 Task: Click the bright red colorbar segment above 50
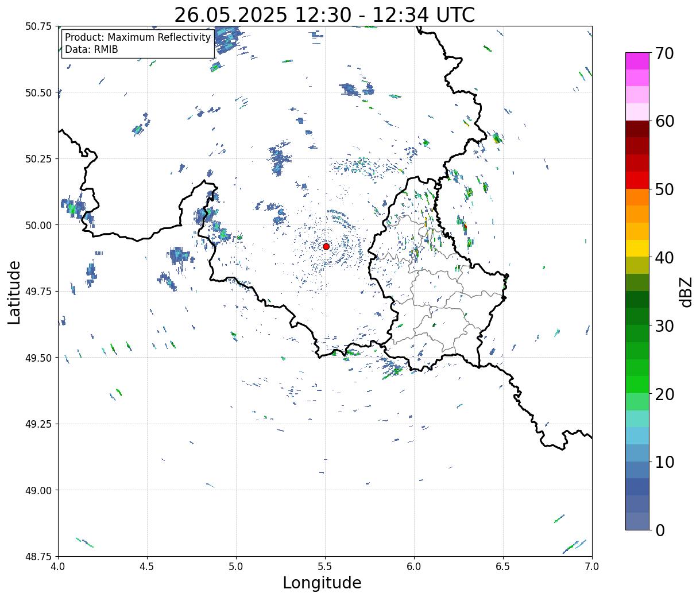click(637, 180)
